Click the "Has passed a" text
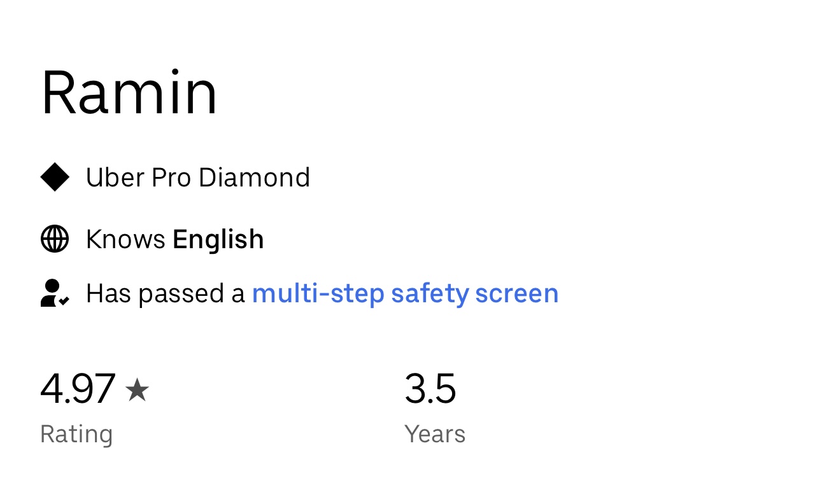Screen dimensions: 815x504 click(x=165, y=293)
